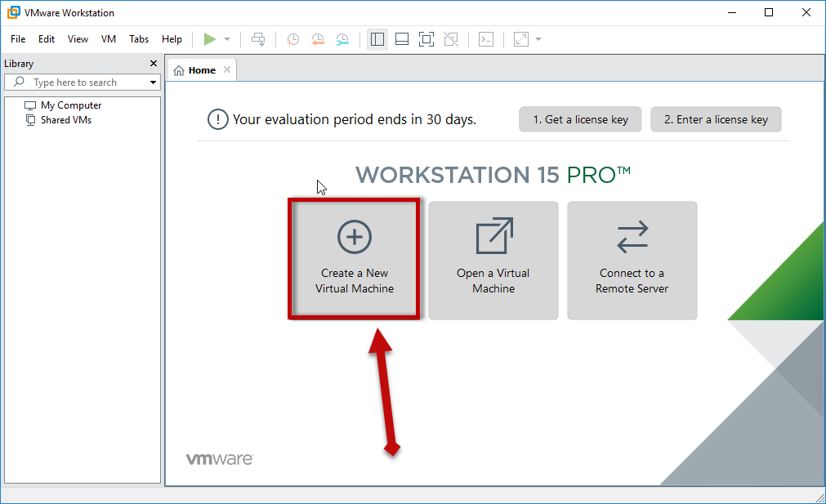826x504 pixels.
Task: Toggle the Unity mode icon
Action: point(450,39)
